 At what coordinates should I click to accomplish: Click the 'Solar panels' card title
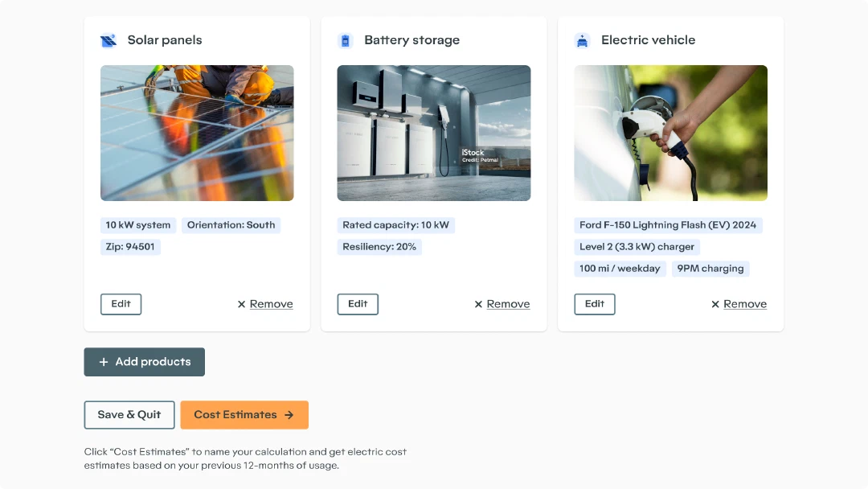pos(165,40)
